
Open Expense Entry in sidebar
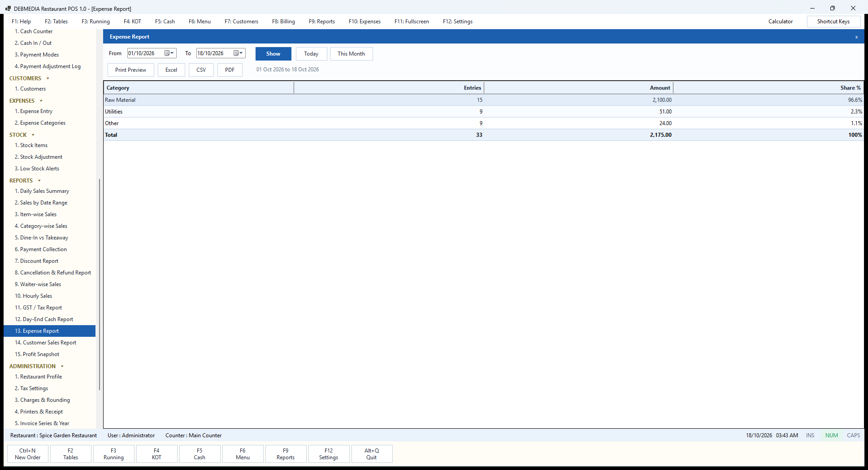(36, 111)
